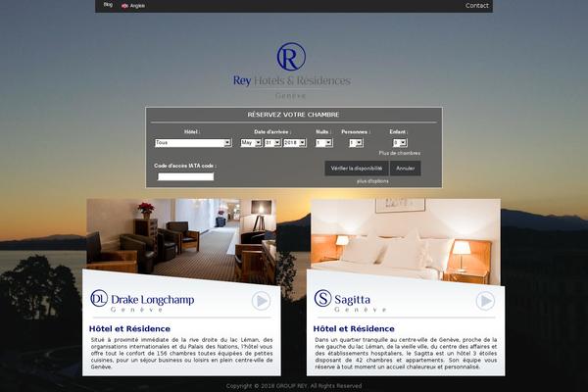
Task: Click the RÉSERVEZ VOTRE CHAMBRE heading
Action: (x=293, y=115)
